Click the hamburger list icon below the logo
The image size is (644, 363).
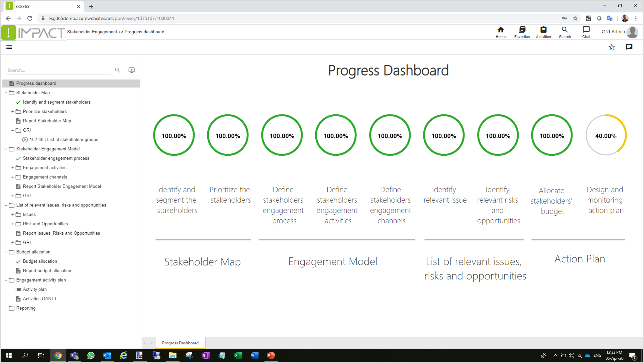pyautogui.click(x=9, y=47)
